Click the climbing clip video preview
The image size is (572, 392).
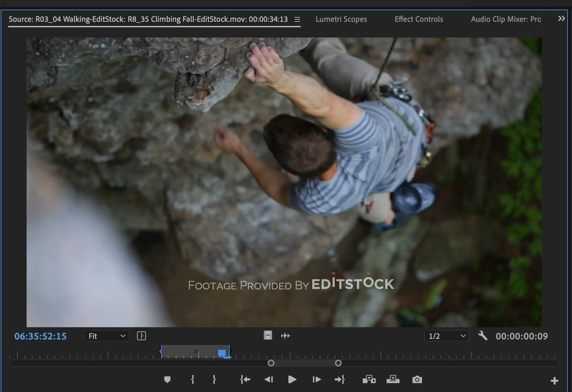(284, 182)
